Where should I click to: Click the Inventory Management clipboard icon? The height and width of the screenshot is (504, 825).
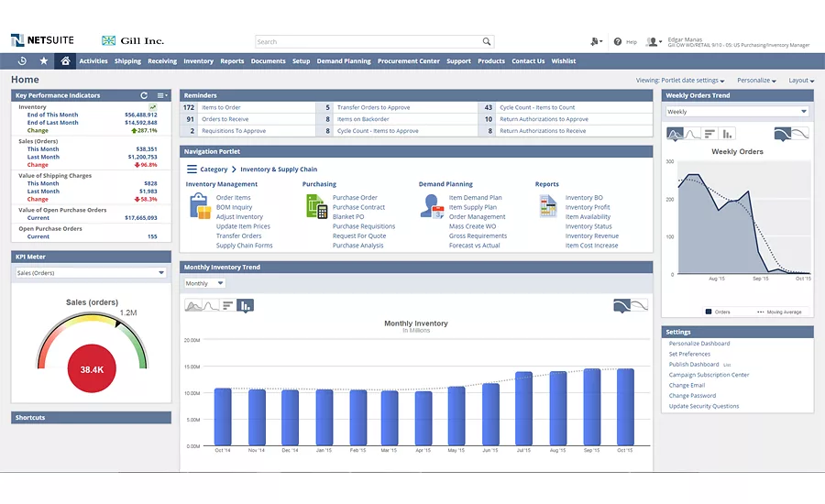(200, 205)
